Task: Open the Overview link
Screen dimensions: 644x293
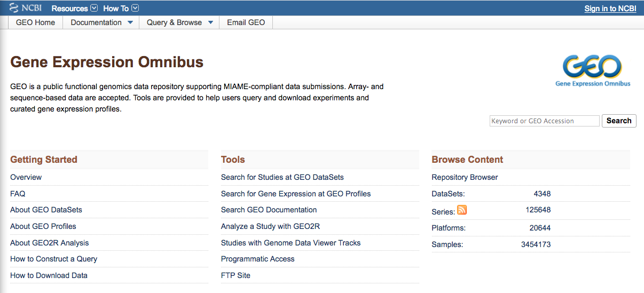Action: [x=26, y=177]
